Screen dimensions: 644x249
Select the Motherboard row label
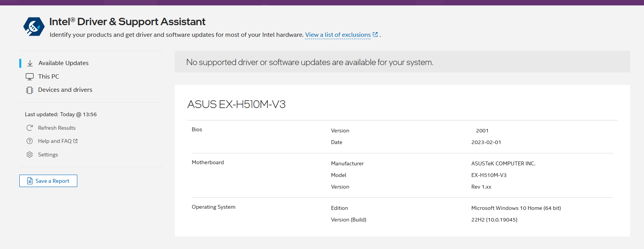click(x=208, y=162)
